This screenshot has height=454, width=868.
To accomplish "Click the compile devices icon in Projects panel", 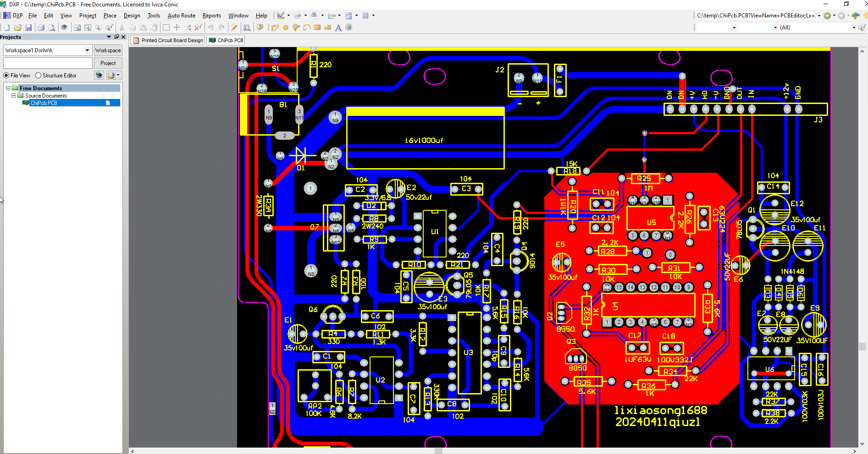I will pos(99,75).
